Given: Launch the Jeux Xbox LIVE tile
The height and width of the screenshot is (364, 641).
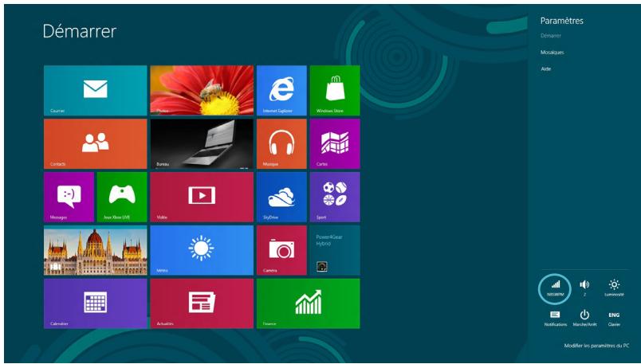Looking at the screenshot, I should point(122,197).
